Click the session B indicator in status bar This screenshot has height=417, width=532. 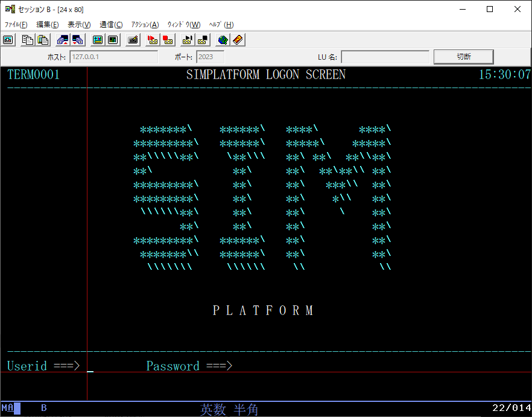44,408
